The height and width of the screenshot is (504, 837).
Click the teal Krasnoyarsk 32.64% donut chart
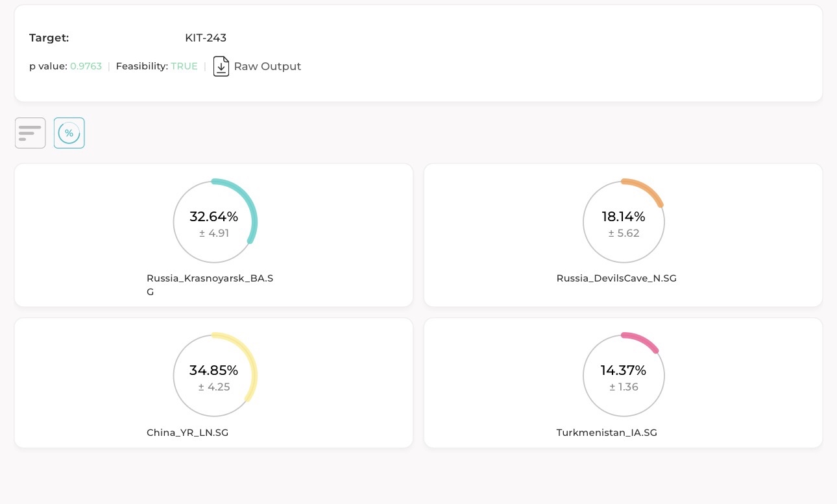click(x=215, y=221)
